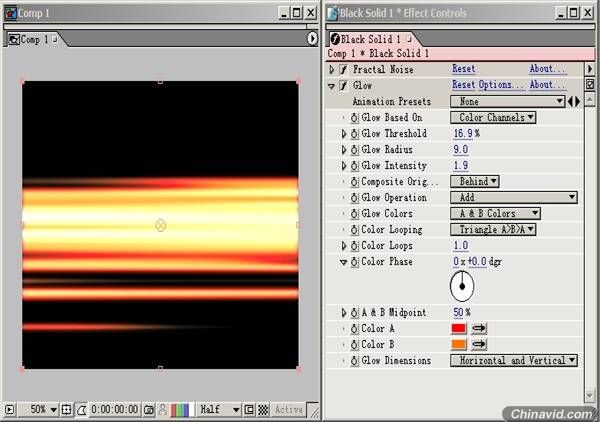Click the 0:00:00:00 timecode display

114,410
